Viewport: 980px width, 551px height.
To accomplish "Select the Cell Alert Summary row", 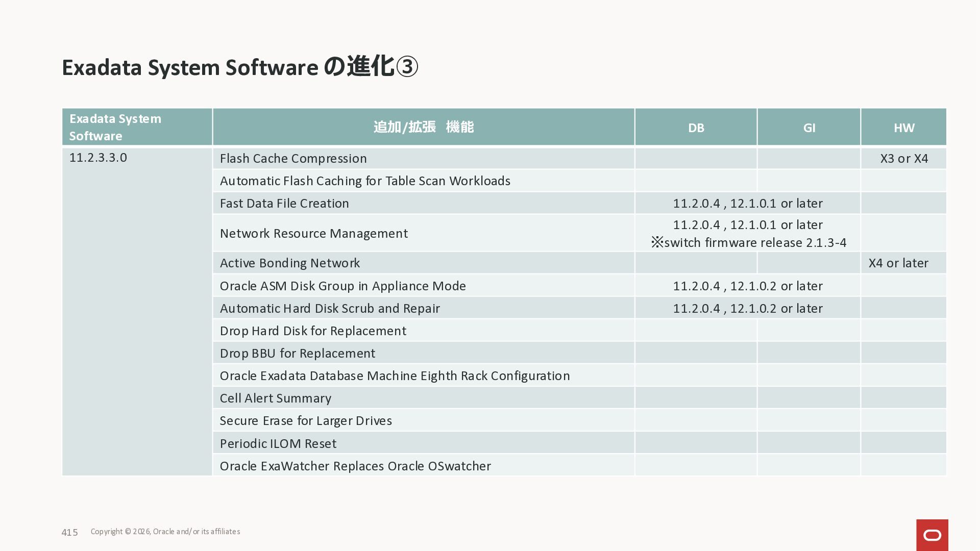I will [276, 398].
